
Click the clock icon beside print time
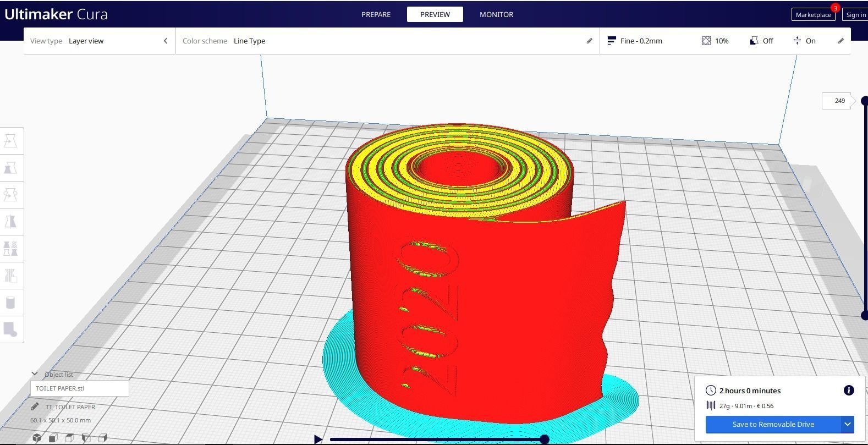[711, 390]
